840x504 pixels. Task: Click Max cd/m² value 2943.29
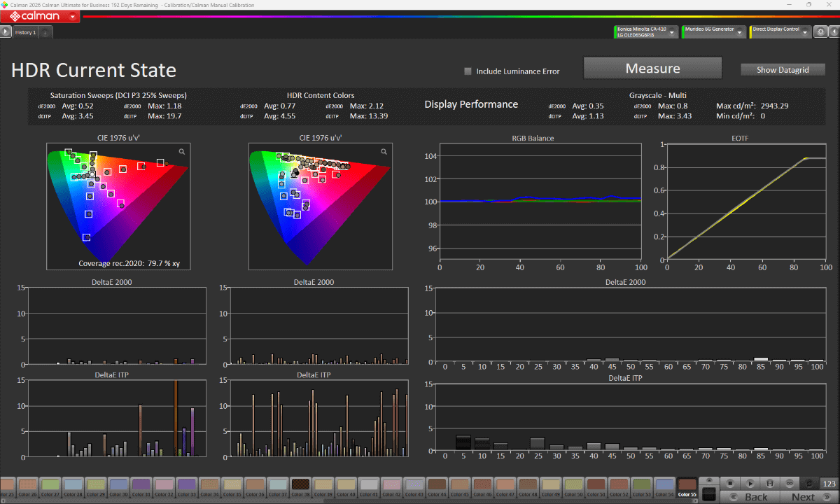(773, 106)
